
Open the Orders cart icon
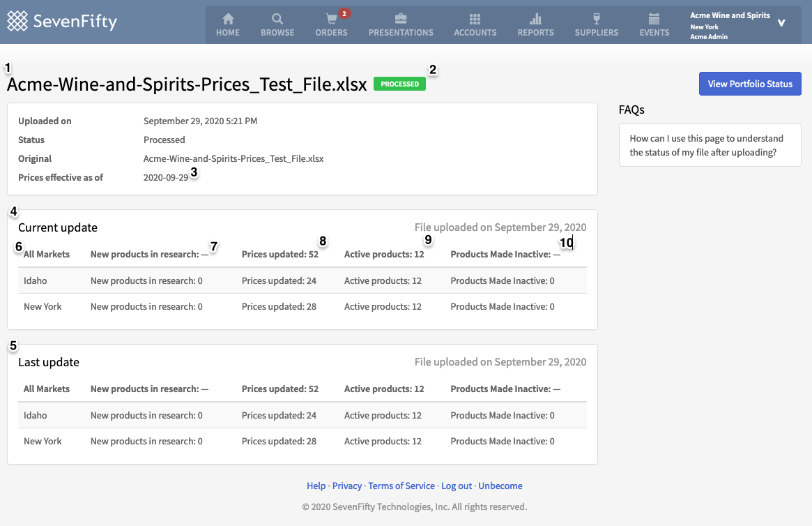click(331, 20)
